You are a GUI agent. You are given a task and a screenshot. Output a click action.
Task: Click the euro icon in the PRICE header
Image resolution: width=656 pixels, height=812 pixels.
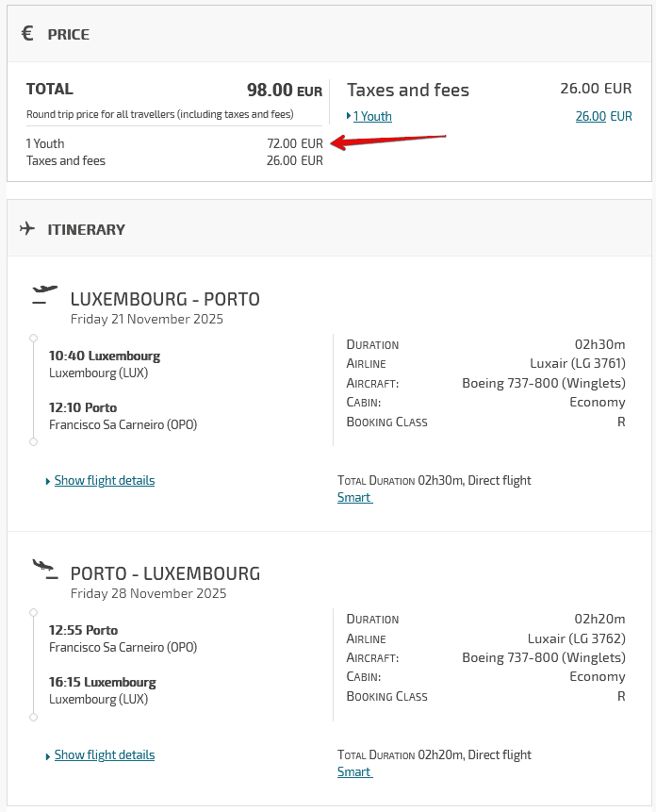[27, 33]
